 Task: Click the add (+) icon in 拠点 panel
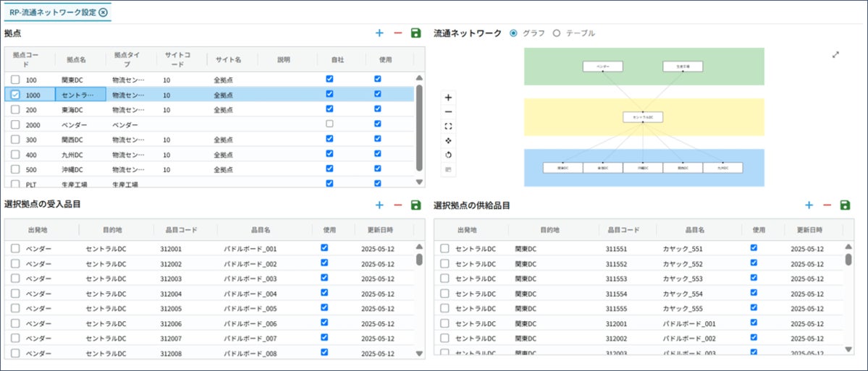pyautogui.click(x=379, y=33)
